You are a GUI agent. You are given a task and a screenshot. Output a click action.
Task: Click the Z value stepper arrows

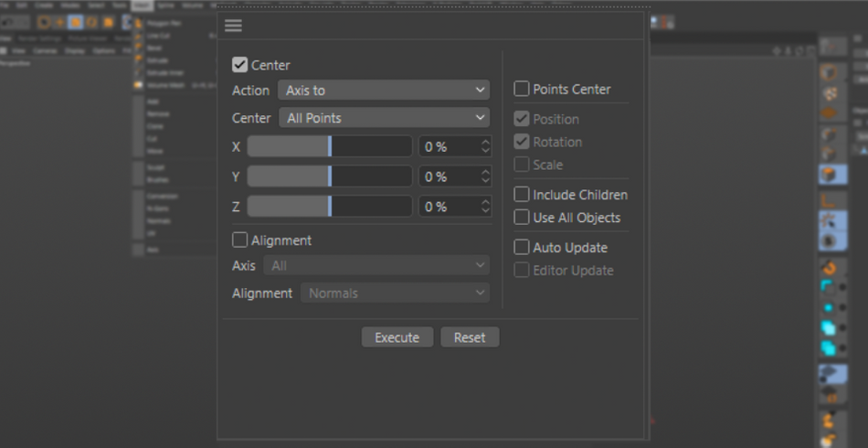pos(485,207)
